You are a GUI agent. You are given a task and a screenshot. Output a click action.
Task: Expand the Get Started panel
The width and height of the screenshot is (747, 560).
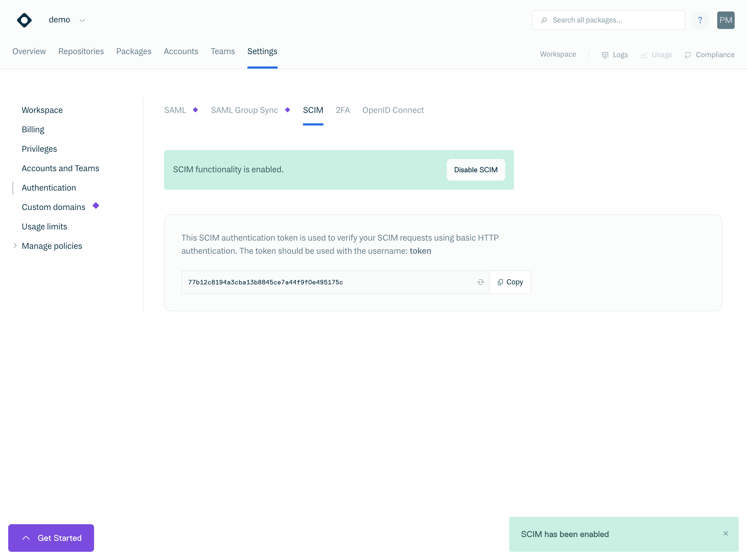click(51, 538)
